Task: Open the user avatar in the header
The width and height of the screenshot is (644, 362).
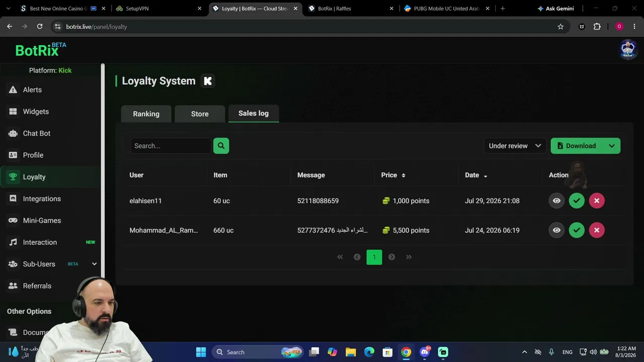Action: (x=628, y=49)
